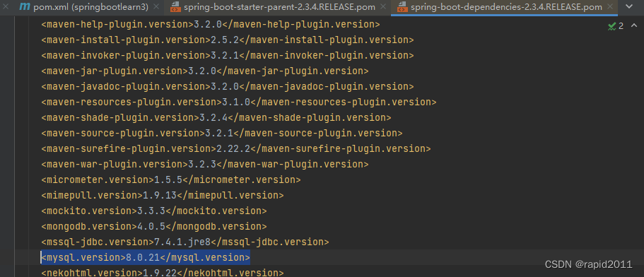The image size is (644, 277).
Task: Click maven-surefire-plugin.version 2.22.2 line
Action: coord(235,148)
